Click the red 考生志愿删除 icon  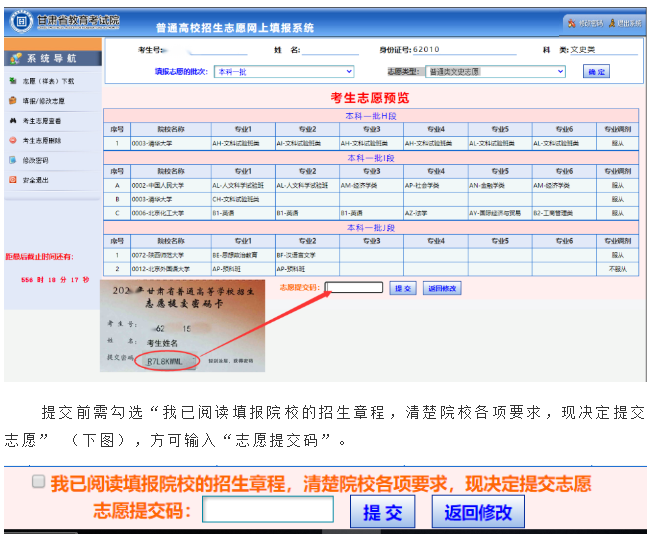(x=12, y=140)
